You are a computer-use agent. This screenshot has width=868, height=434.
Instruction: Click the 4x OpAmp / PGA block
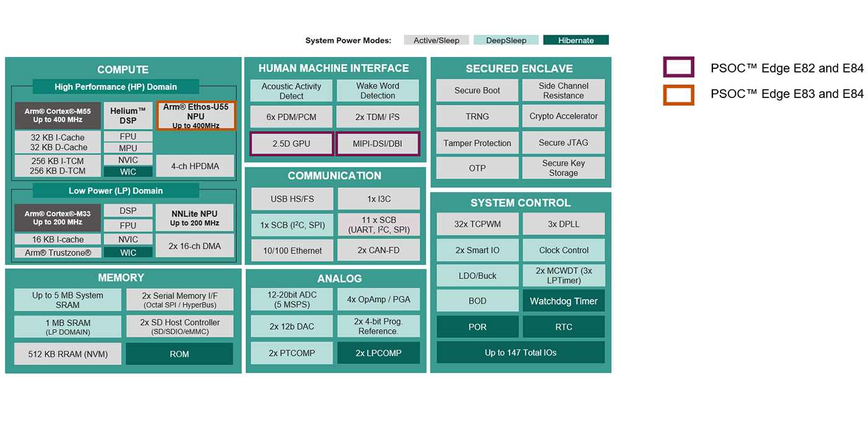(x=378, y=299)
